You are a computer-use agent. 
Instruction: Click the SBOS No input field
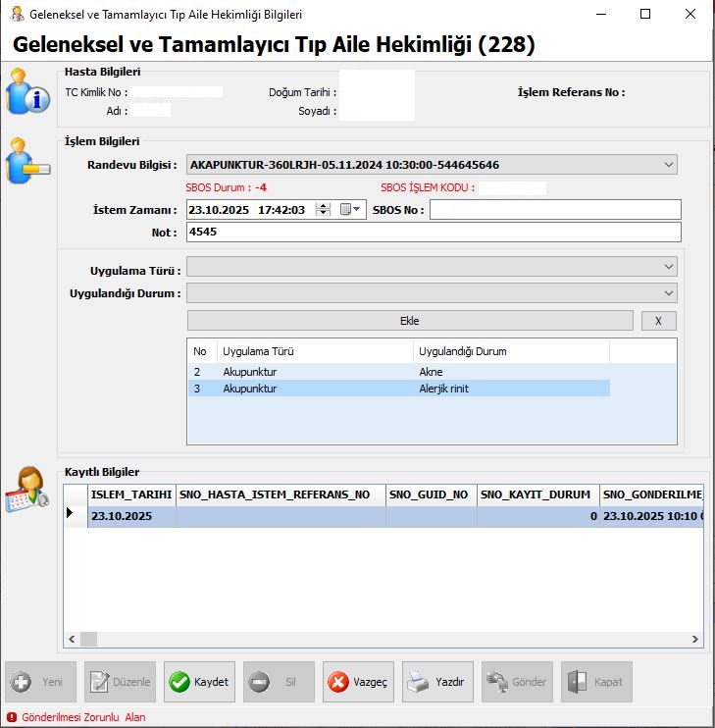(554, 210)
